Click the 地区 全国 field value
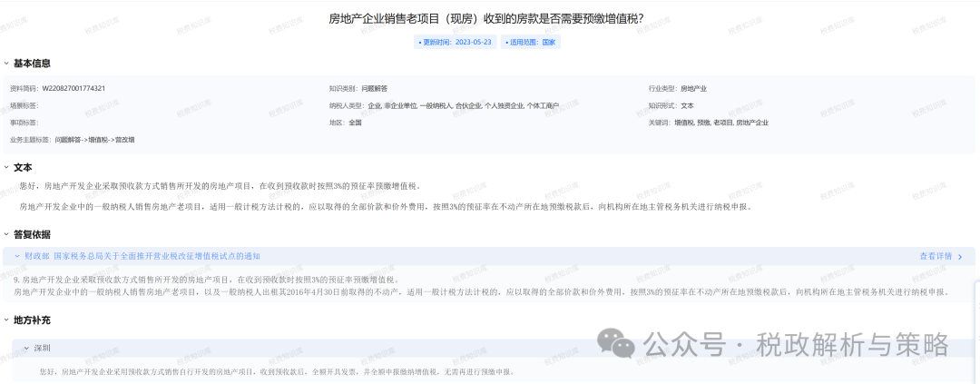Viewport: 980px width, 384px height. [x=355, y=123]
